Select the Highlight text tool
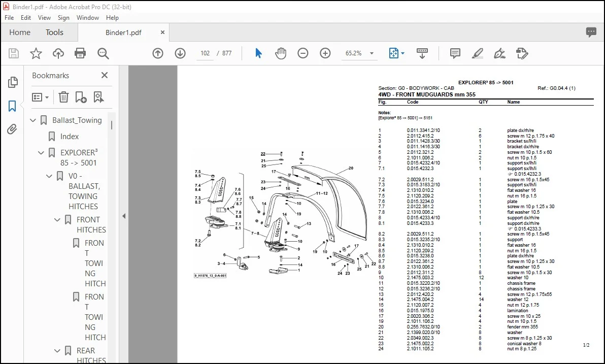 (478, 53)
